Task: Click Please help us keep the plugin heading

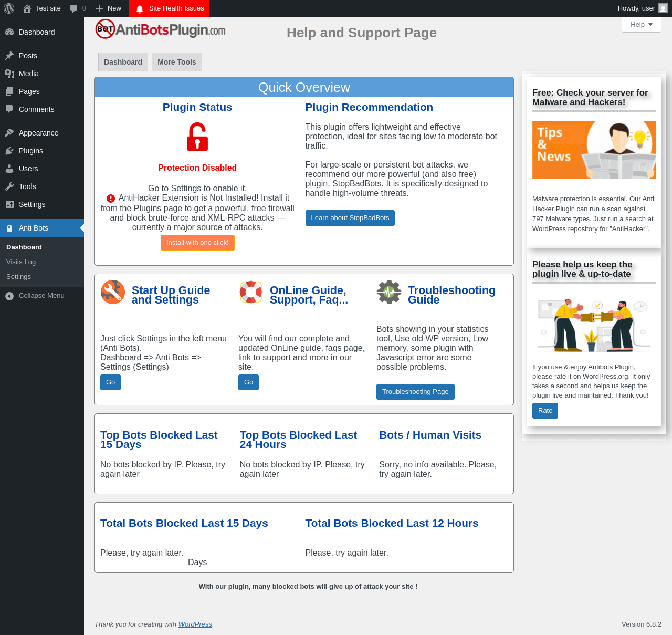Action: click(582, 269)
